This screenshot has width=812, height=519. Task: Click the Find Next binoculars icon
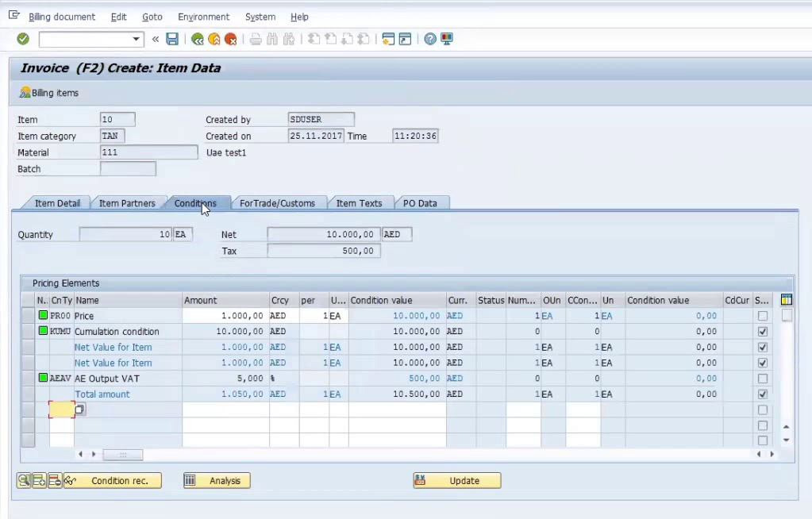pyautogui.click(x=289, y=39)
